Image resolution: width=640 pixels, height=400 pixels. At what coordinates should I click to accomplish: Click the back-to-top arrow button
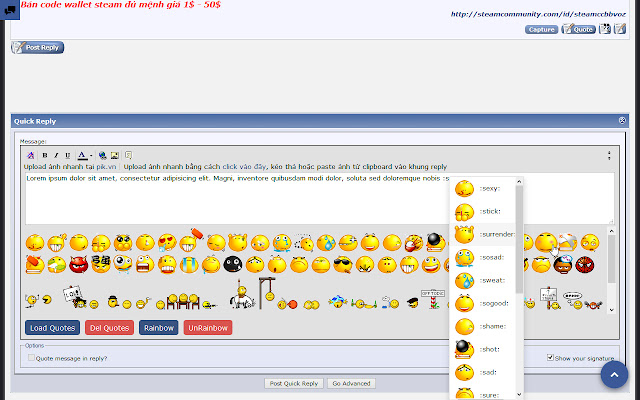tap(614, 374)
